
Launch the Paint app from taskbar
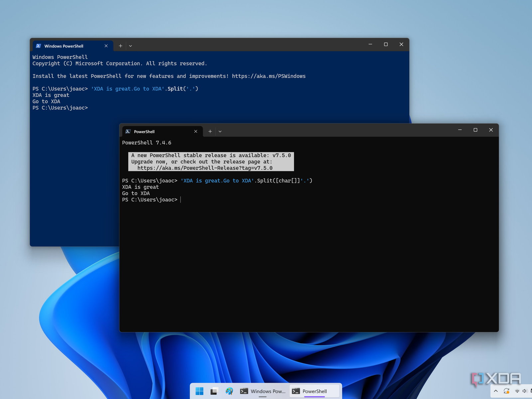[229, 391]
